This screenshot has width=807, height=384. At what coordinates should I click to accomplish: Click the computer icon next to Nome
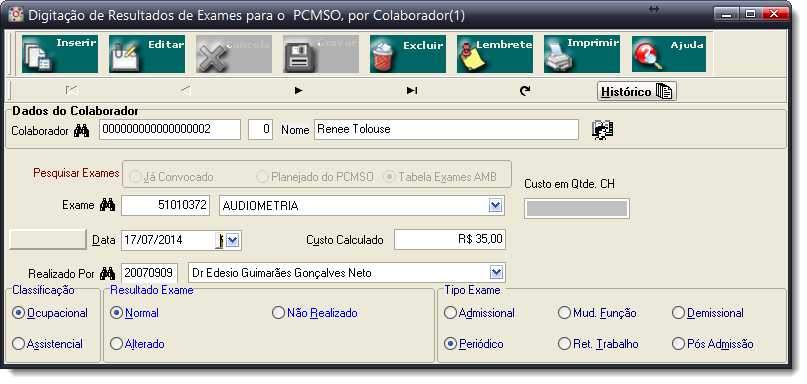click(x=603, y=130)
